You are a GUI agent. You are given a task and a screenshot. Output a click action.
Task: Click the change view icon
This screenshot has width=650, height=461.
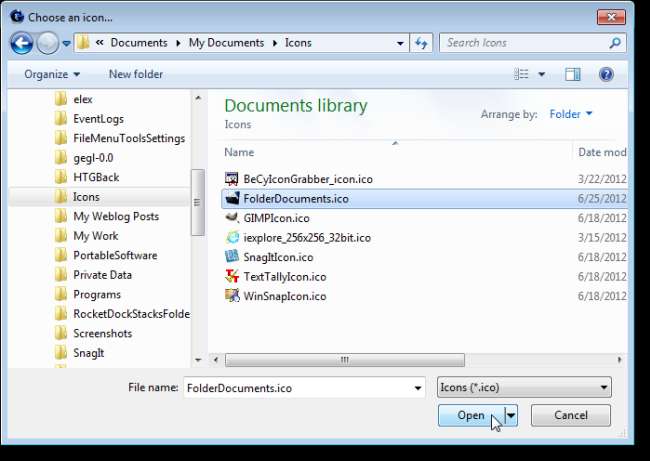pyautogui.click(x=521, y=74)
